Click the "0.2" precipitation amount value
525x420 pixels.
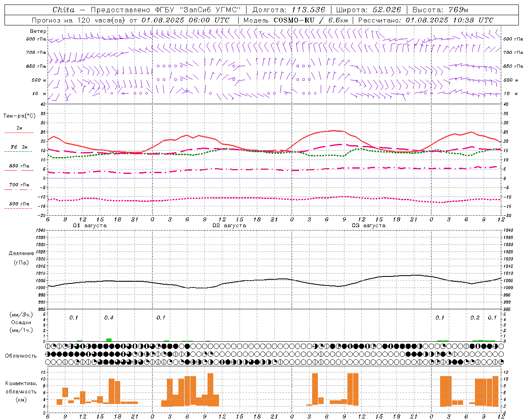click(475, 318)
